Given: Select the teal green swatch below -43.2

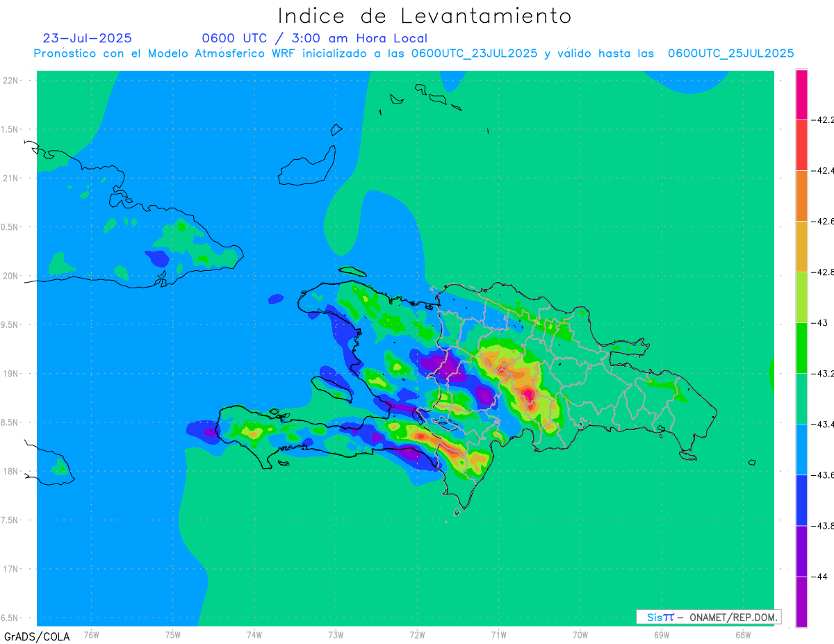Looking at the screenshot, I should pos(801,398).
